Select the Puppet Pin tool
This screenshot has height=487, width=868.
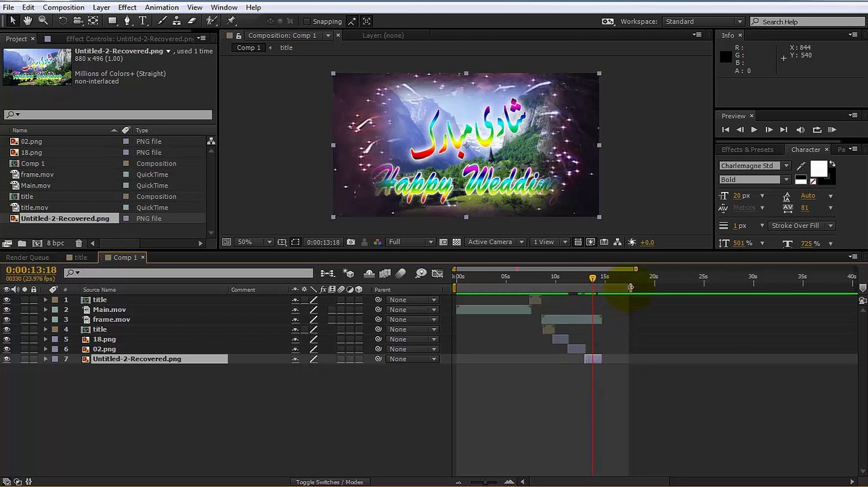point(231,21)
